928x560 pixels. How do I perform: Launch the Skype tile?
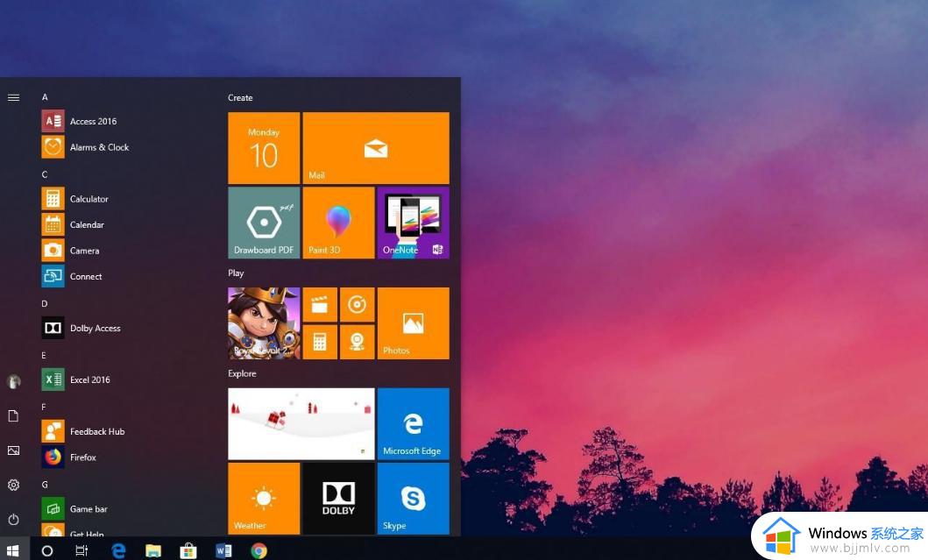point(413,499)
